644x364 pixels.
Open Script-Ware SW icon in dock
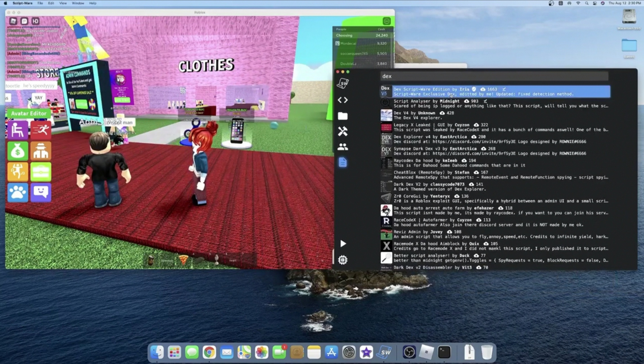384,353
